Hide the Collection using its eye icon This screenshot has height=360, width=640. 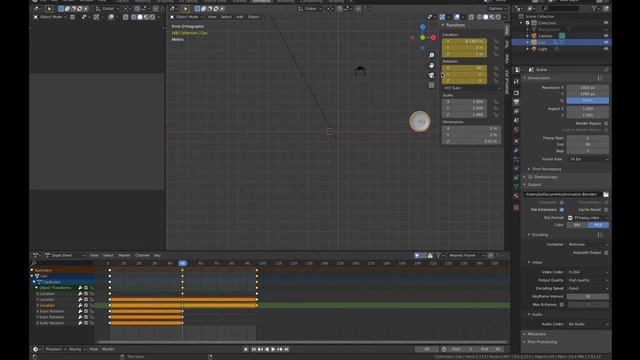pos(606,23)
